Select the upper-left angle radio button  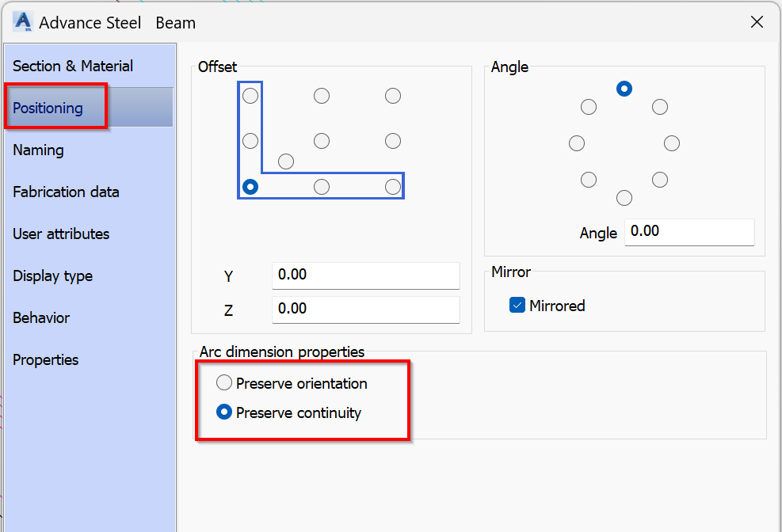pyautogui.click(x=589, y=107)
